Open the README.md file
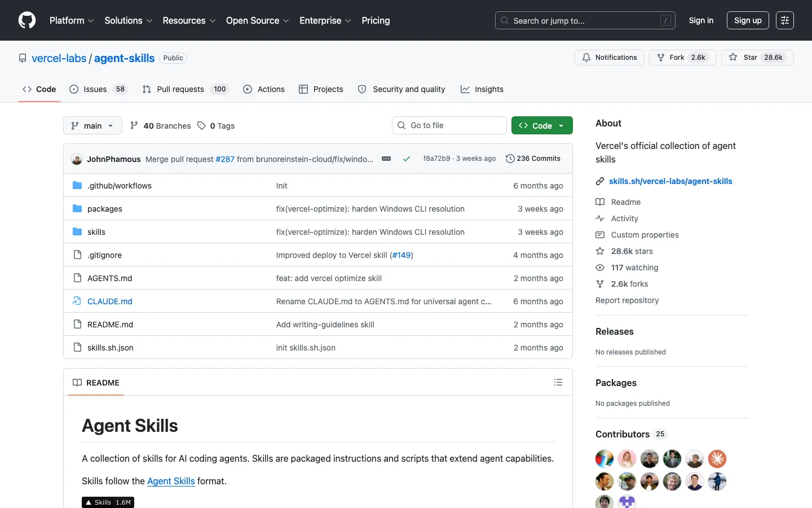The width and height of the screenshot is (812, 508). [x=110, y=325]
